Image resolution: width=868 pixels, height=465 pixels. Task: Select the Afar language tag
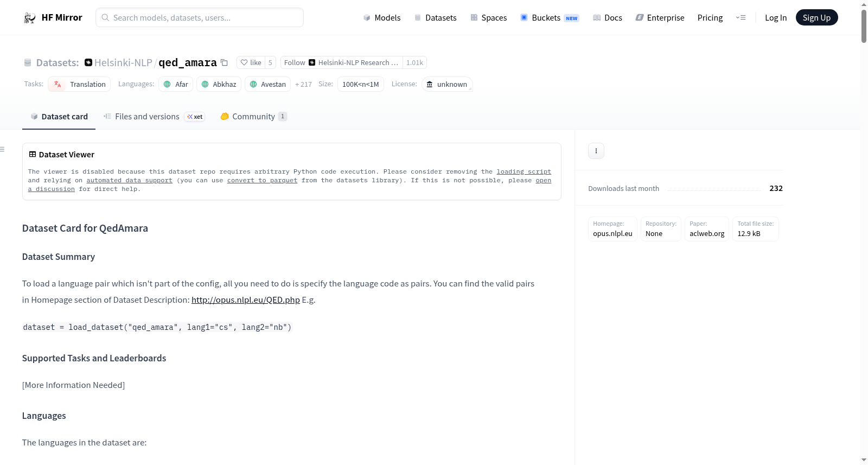point(176,84)
